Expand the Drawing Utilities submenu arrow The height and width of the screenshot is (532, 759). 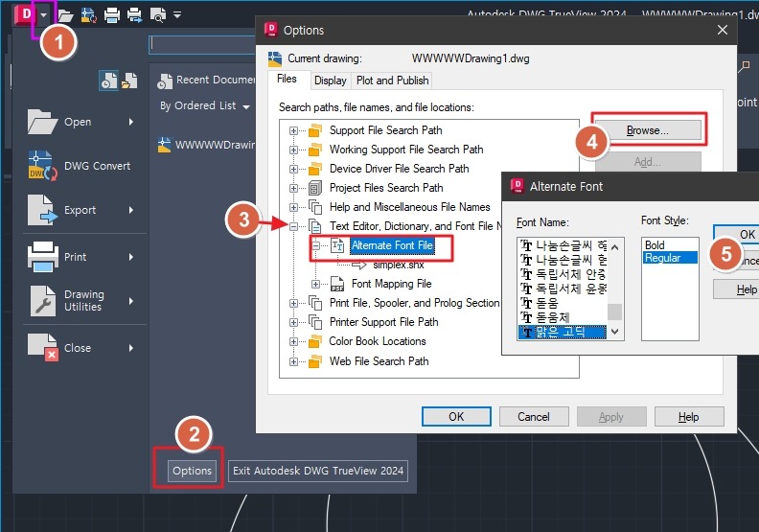coord(131,301)
